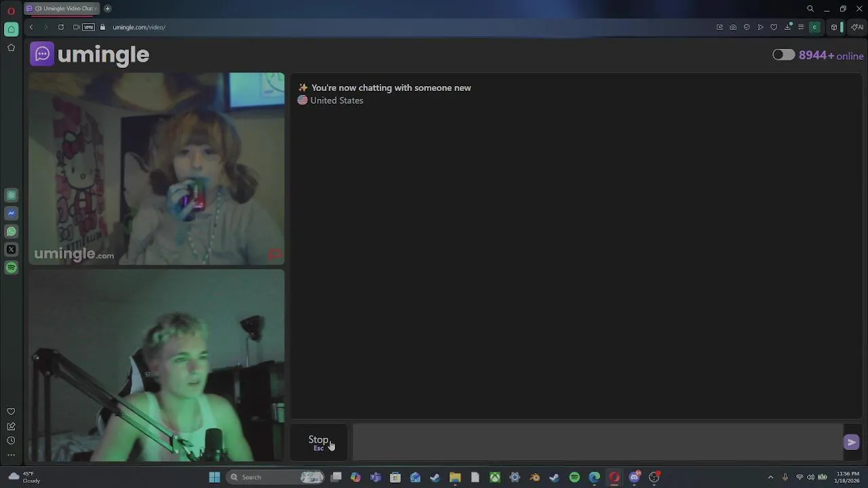This screenshot has width=868, height=488.
Task: Open bookmarks star in the sidebar
Action: pos(11,47)
